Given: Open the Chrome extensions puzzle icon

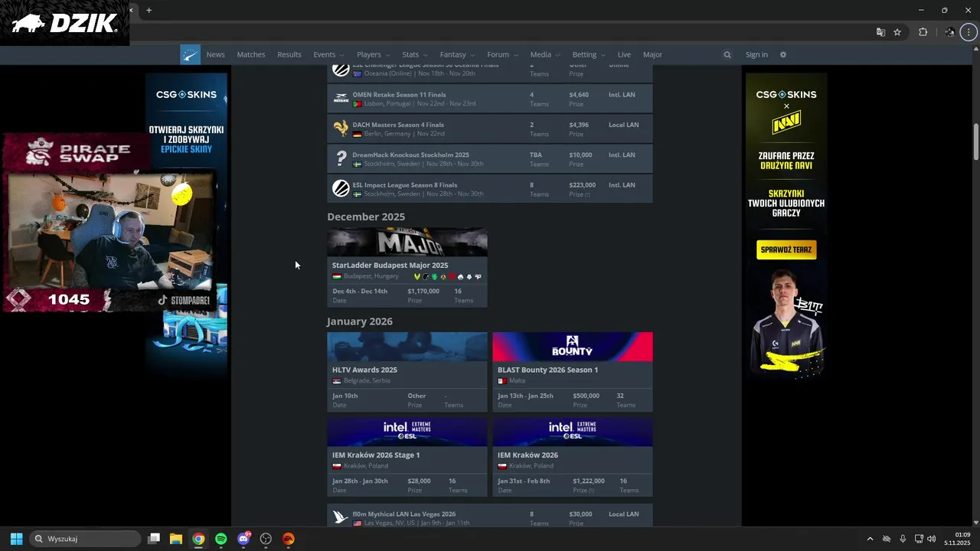Looking at the screenshot, I should [923, 32].
